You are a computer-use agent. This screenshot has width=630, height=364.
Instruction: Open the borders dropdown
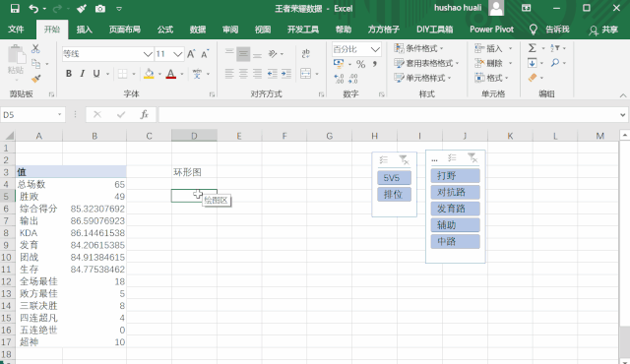[x=134, y=74]
